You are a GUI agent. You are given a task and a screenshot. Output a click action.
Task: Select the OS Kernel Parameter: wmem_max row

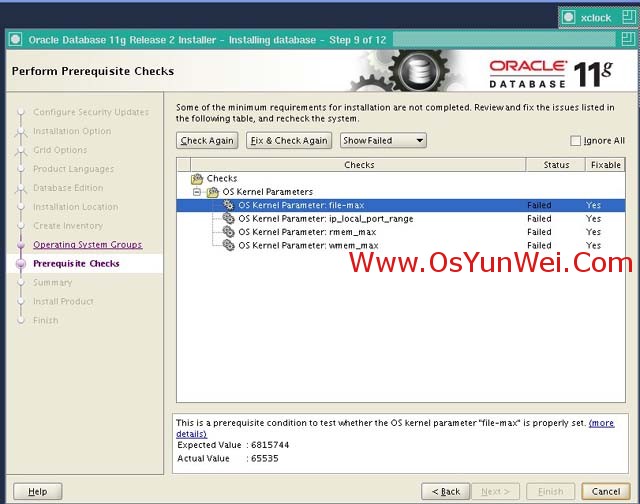click(x=400, y=246)
